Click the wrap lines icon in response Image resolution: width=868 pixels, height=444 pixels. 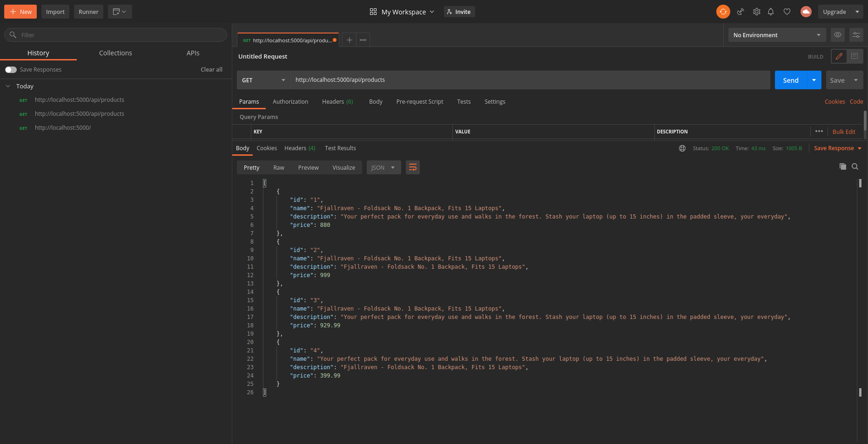(413, 167)
